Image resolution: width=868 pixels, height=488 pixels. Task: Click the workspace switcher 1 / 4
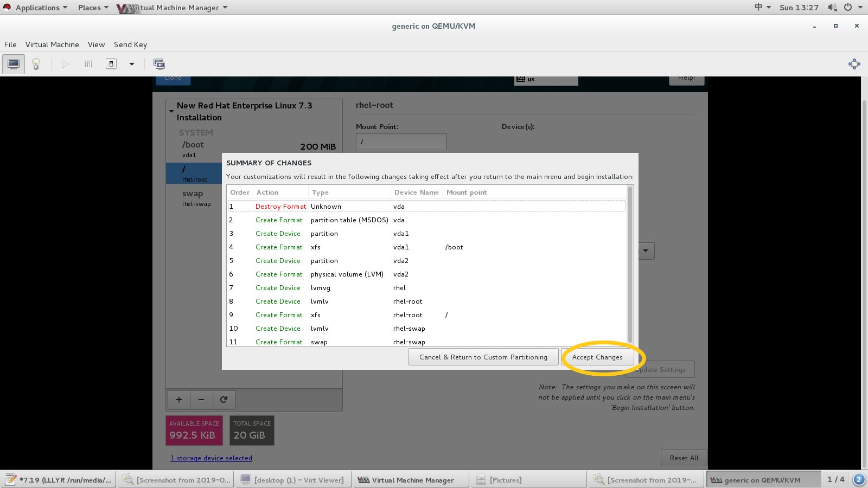click(x=835, y=479)
